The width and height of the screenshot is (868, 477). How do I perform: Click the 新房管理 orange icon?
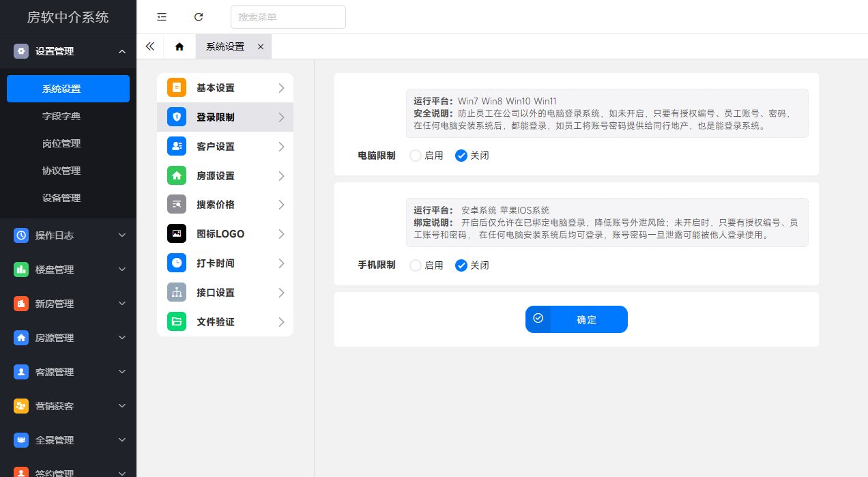tap(21, 304)
